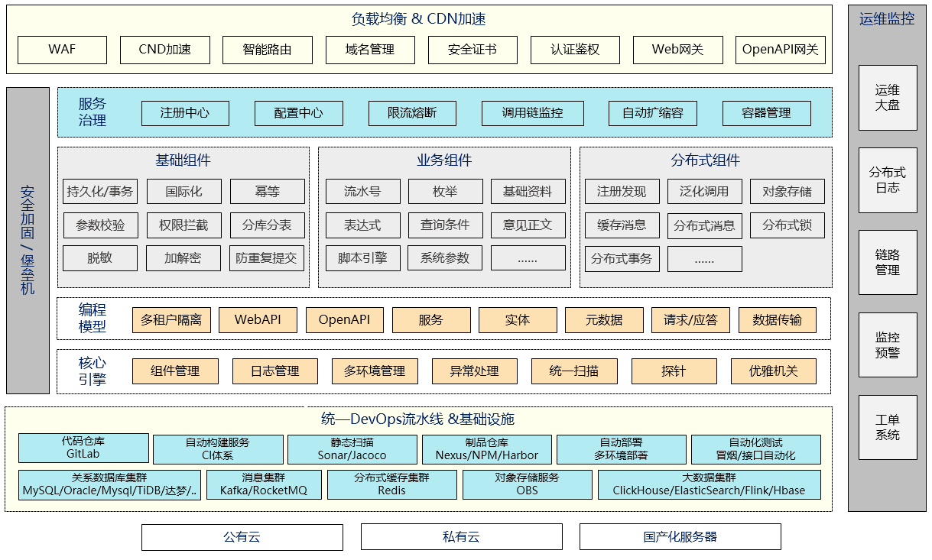Select the 安全加固/堡垒机 vertical bar
Viewport: 932px width, 560px height.
(28, 241)
